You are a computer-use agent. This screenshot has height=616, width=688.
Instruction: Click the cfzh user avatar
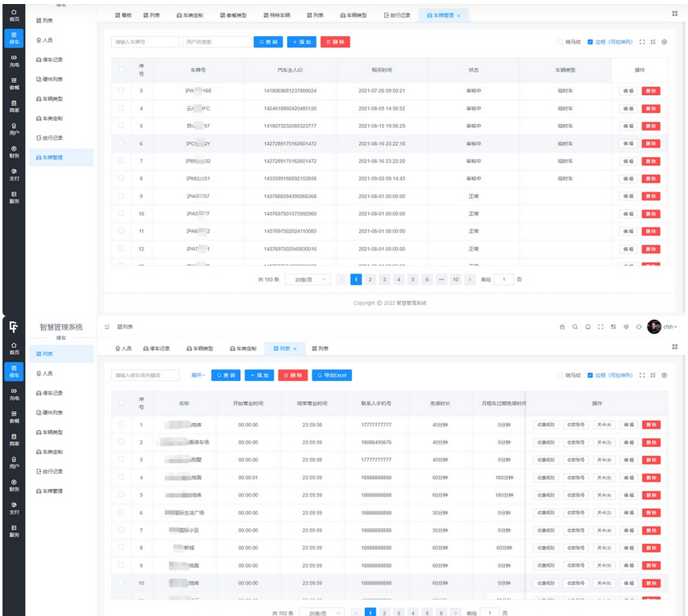click(654, 327)
